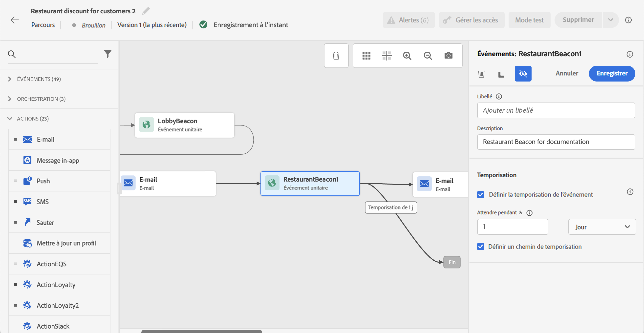Viewport: 644px width, 333px height.
Task: Click the zoom in magnifier icon
Action: [x=407, y=56]
